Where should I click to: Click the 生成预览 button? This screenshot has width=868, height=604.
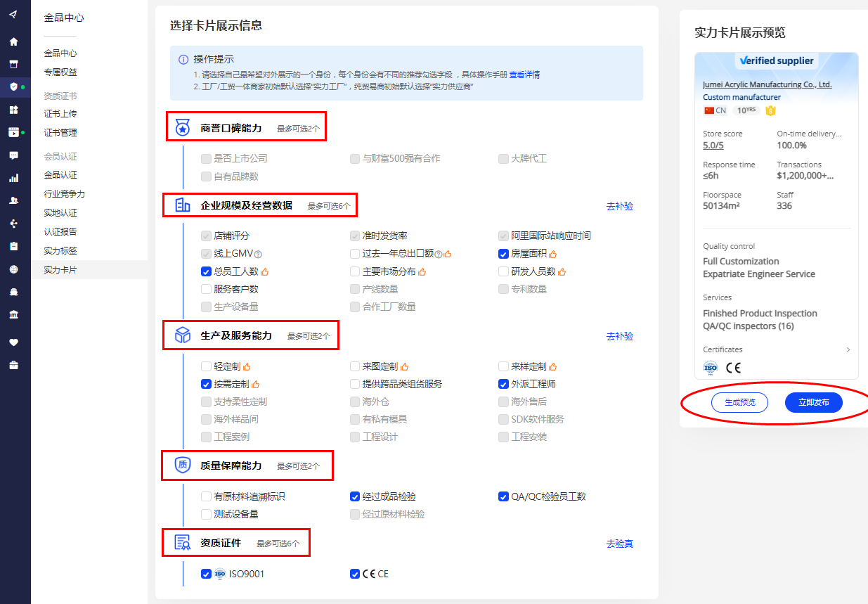(739, 402)
